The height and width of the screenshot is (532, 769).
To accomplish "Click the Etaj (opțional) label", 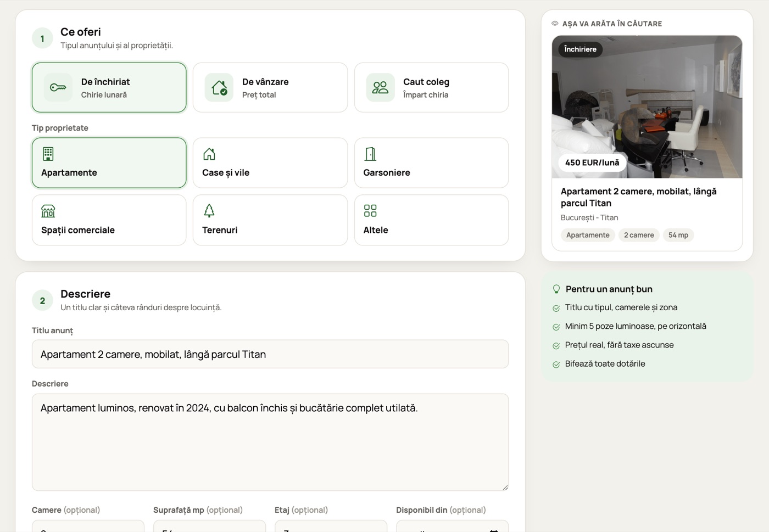I will click(x=301, y=510).
